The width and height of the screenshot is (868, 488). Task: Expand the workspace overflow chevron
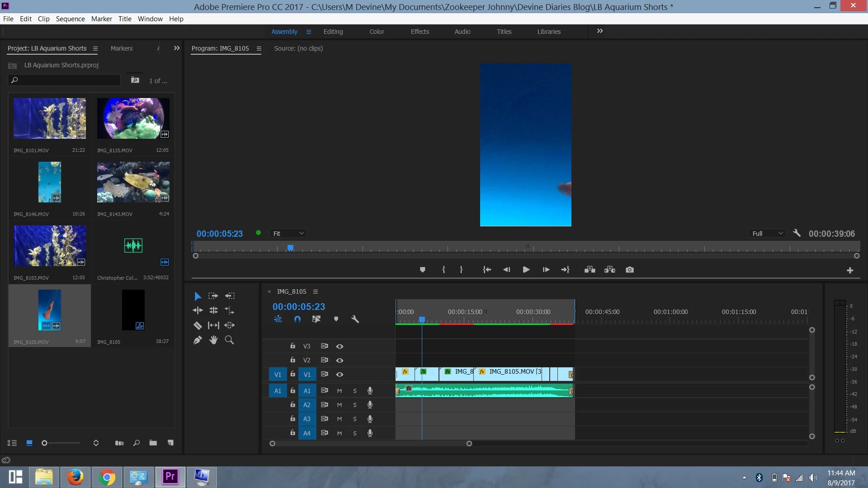(x=600, y=31)
